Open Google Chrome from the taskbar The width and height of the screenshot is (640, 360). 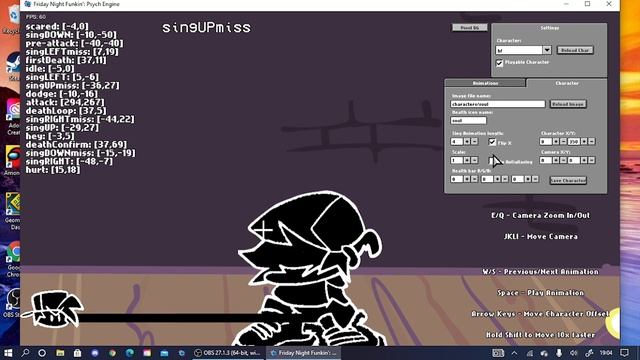coord(112,353)
